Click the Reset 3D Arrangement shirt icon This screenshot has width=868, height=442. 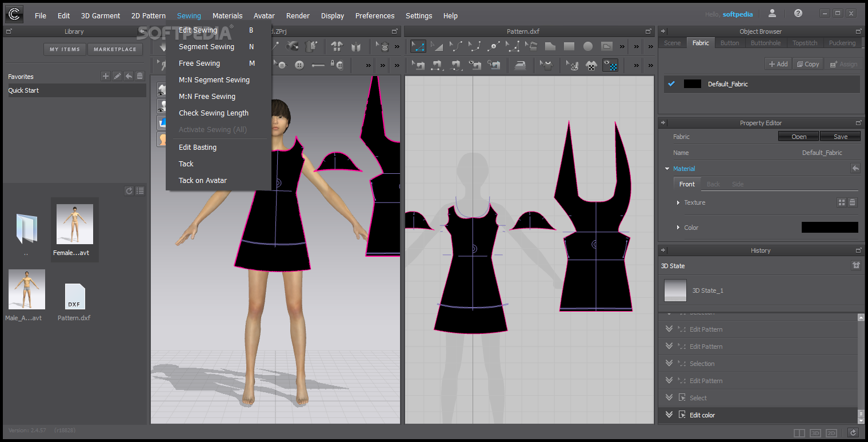click(337, 46)
